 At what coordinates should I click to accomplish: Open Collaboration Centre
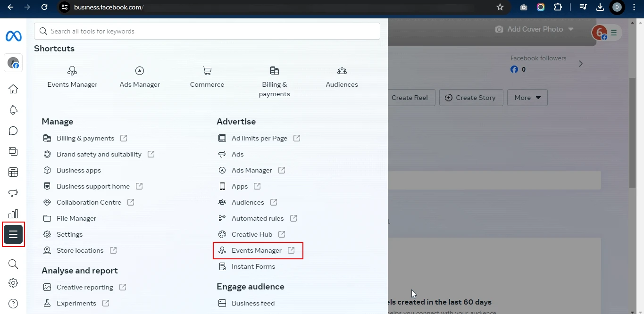[89, 202]
